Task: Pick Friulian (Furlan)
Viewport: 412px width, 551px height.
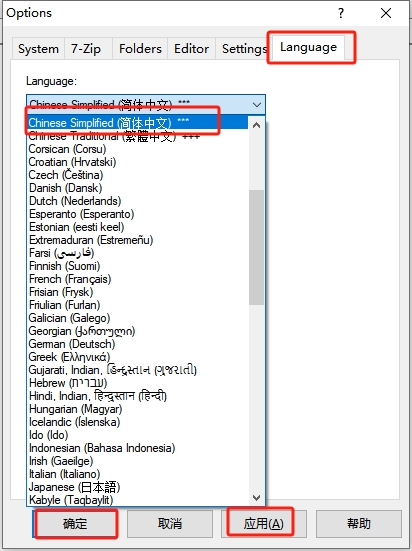Action: (138, 305)
